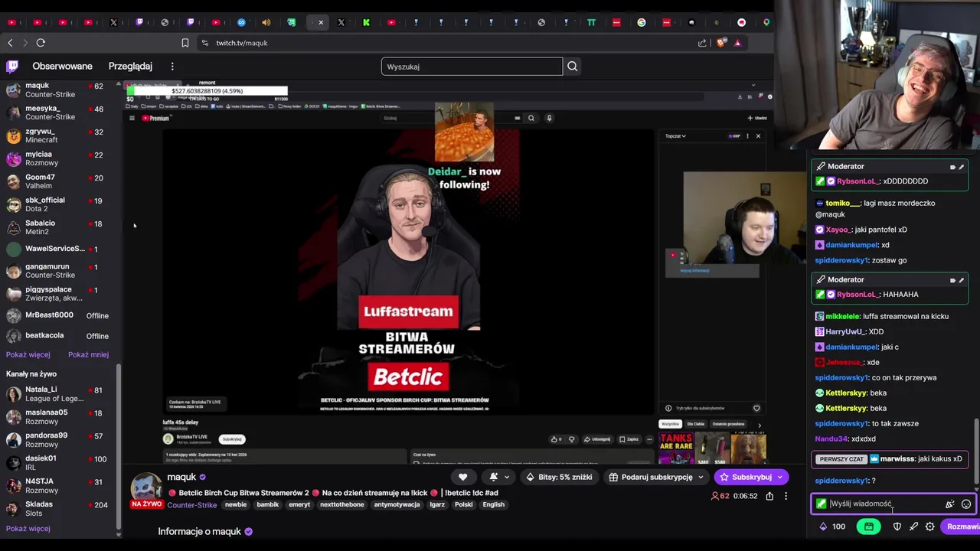This screenshot has width=980, height=551.
Task: Click the bambik tag
Action: [268, 505]
